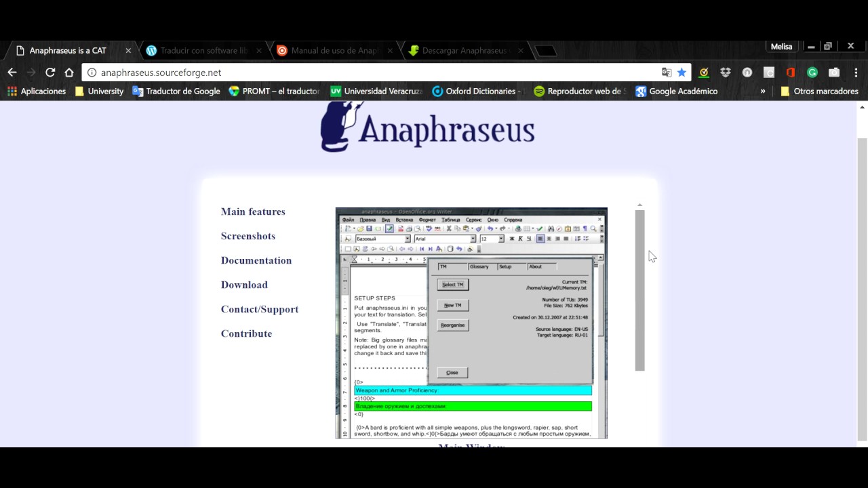Image resolution: width=868 pixels, height=488 pixels.
Task: Open the Norton checkmark extension
Action: point(704,73)
